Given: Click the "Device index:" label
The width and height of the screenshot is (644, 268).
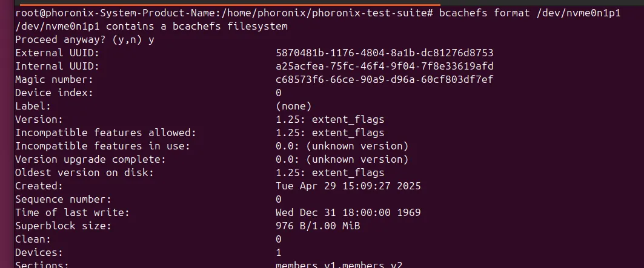Looking at the screenshot, I should pyautogui.click(x=54, y=93).
